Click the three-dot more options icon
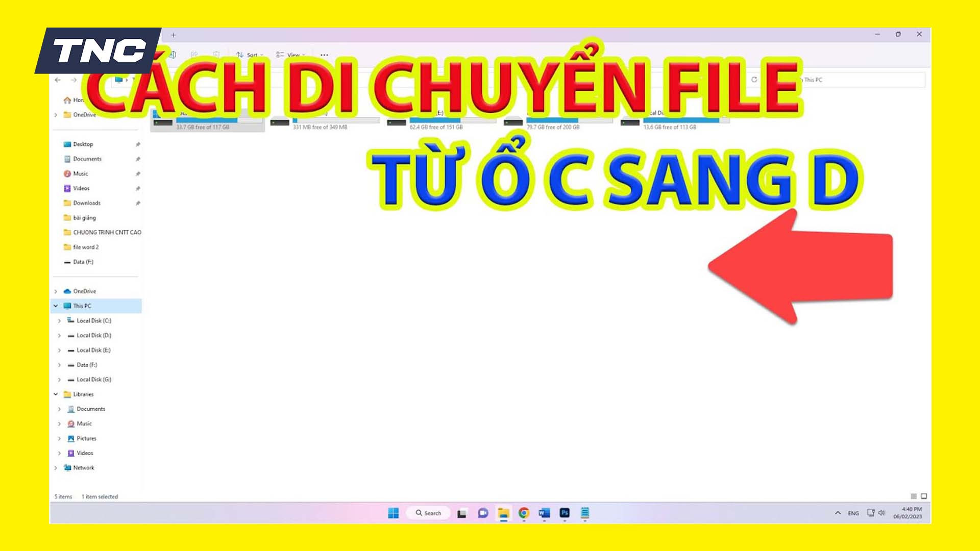 [323, 55]
